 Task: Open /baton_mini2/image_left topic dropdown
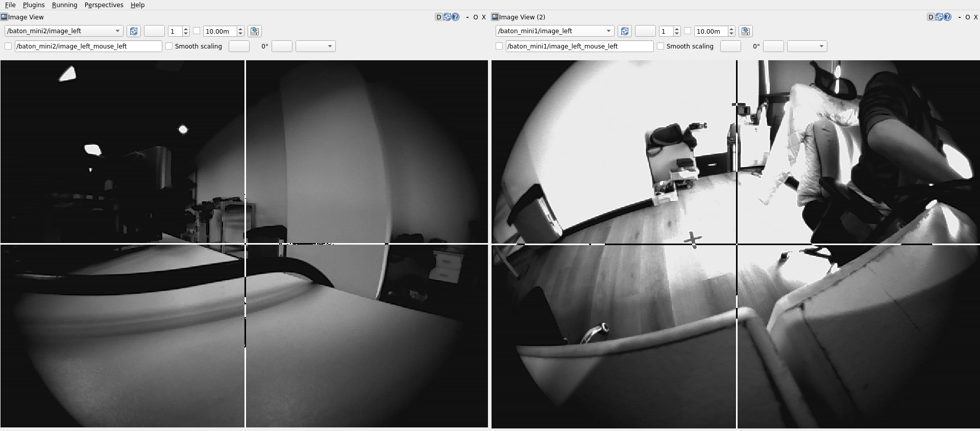tap(64, 31)
